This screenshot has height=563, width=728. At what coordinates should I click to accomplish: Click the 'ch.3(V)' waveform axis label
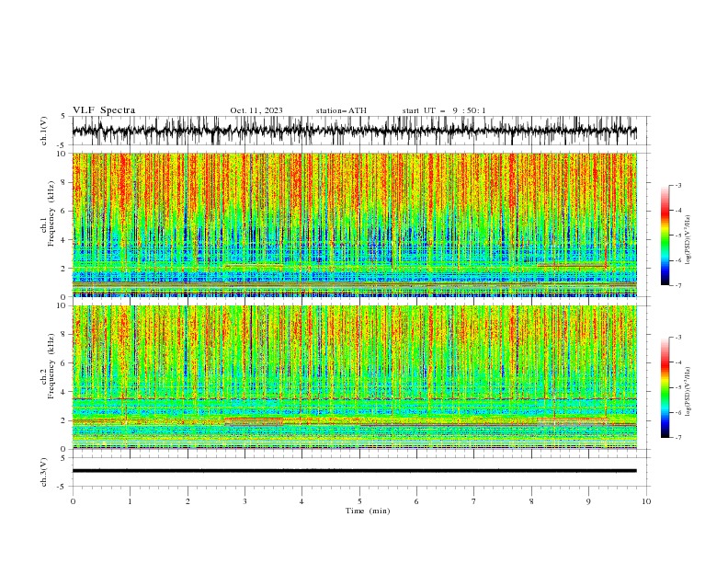[44, 472]
